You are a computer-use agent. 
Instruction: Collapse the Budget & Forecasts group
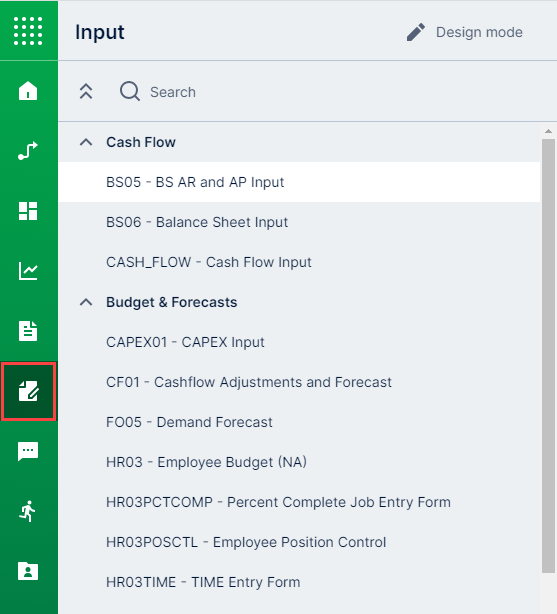pyautogui.click(x=86, y=302)
